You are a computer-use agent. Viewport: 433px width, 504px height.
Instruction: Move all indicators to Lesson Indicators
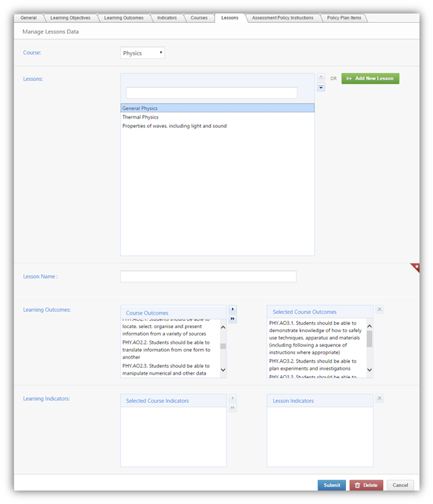coord(233,408)
